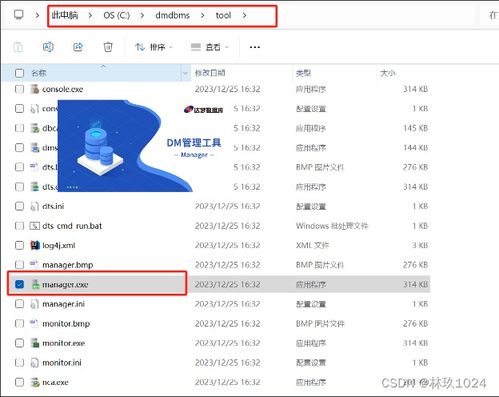Select the console.exe file icon
499x397 pixels.
point(35,89)
